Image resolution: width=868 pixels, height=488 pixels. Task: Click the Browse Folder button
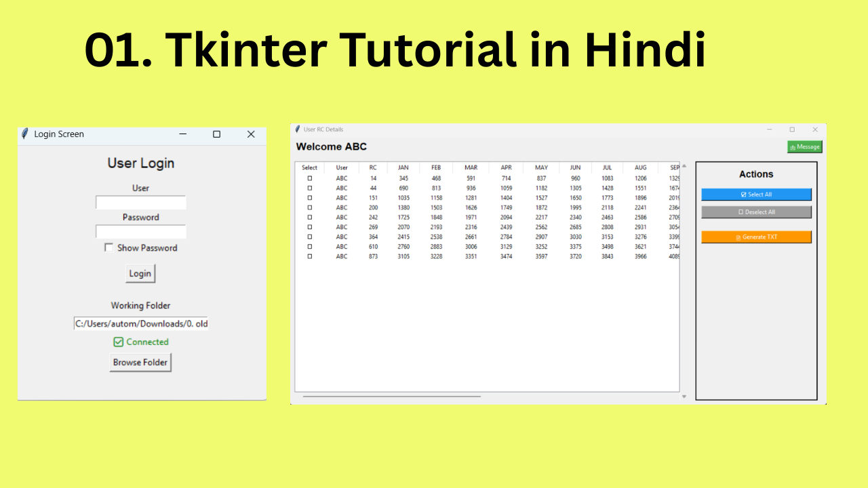coord(140,363)
